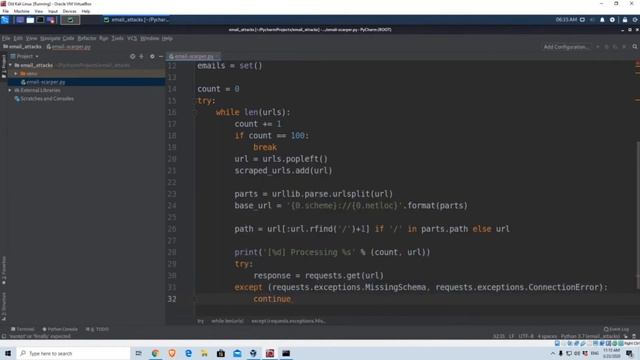The image size is (640, 360).
Task: Open Task View on taskbar
Action: point(139,353)
